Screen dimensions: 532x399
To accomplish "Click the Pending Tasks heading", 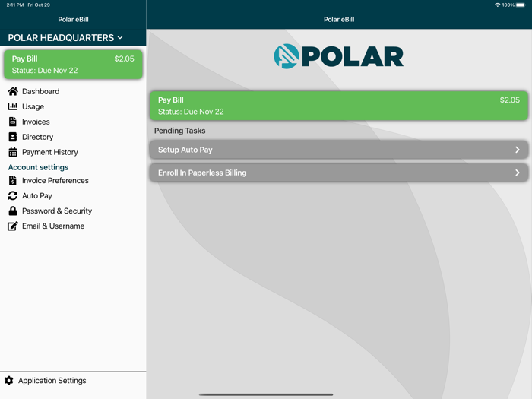I will coord(180,131).
